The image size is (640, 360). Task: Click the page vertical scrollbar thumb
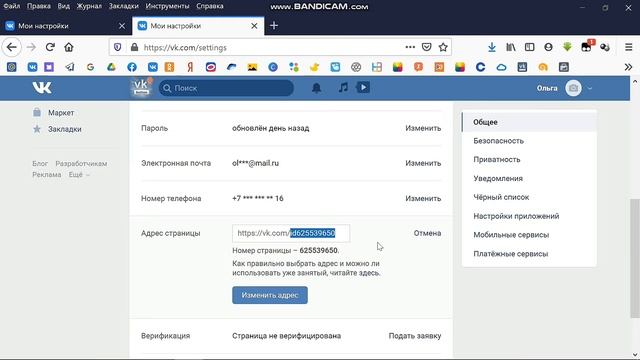tap(635, 258)
